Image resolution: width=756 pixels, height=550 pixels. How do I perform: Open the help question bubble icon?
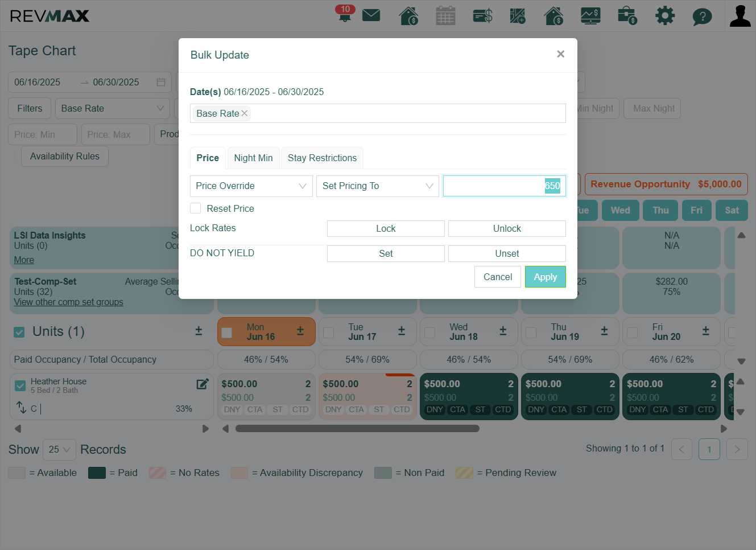[x=702, y=16]
